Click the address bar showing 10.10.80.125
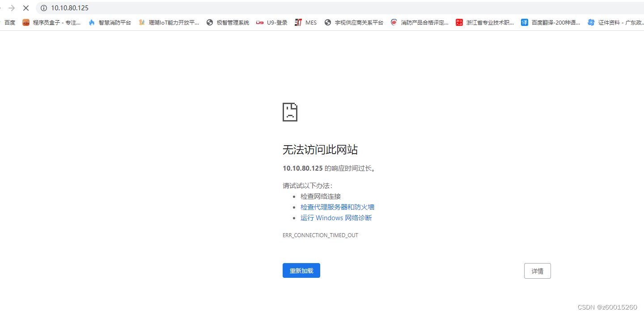The height and width of the screenshot is (314, 644). point(340,8)
